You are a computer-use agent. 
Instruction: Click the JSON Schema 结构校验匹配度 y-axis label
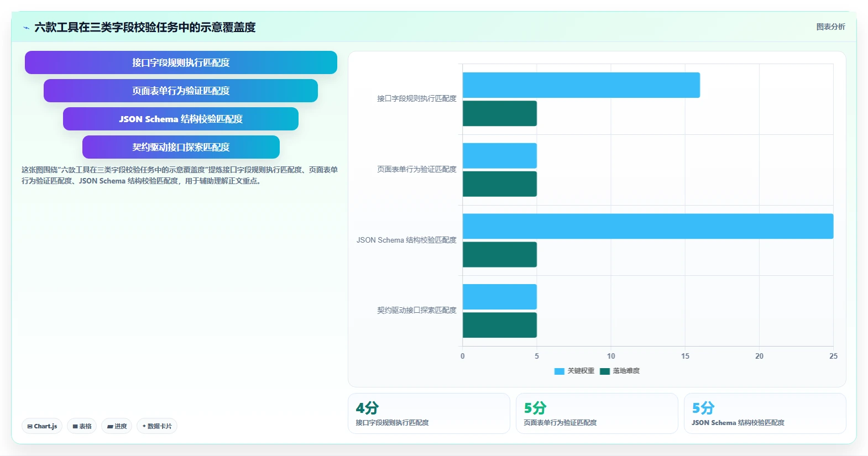click(406, 240)
